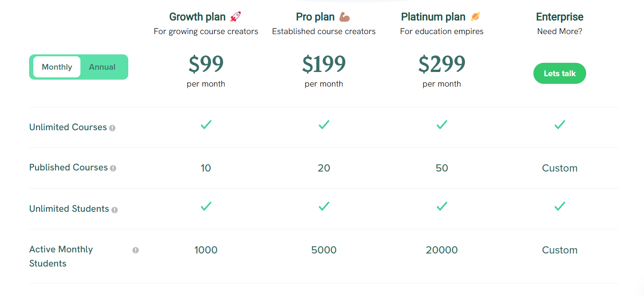Click the Platinum plan $299 price
This screenshot has width=644, height=296.
coord(441,64)
